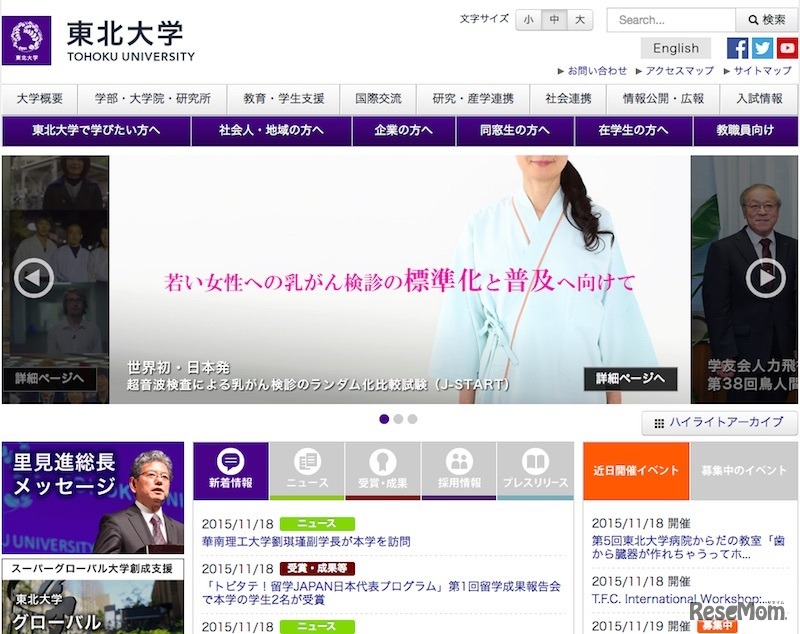800x634 pixels.
Task: Switch to English version
Action: [x=676, y=48]
